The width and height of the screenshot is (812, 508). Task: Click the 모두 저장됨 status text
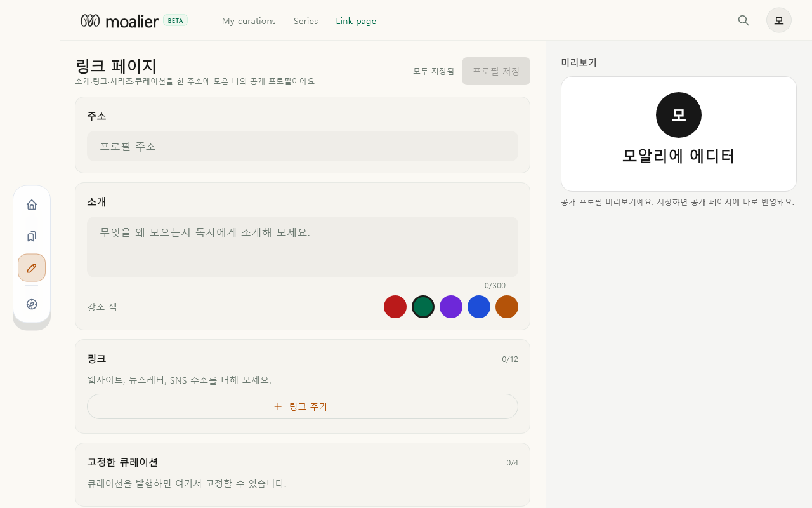click(434, 71)
